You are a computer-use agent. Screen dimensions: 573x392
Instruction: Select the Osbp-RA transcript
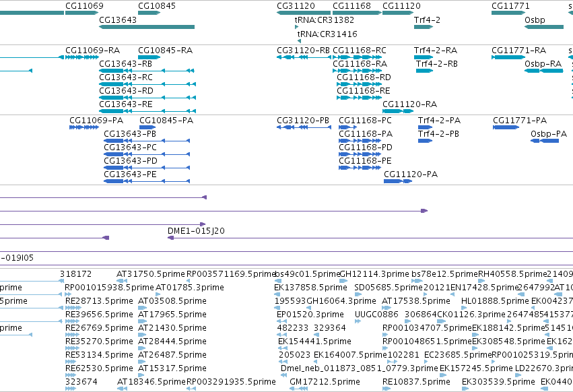pyautogui.click(x=544, y=71)
